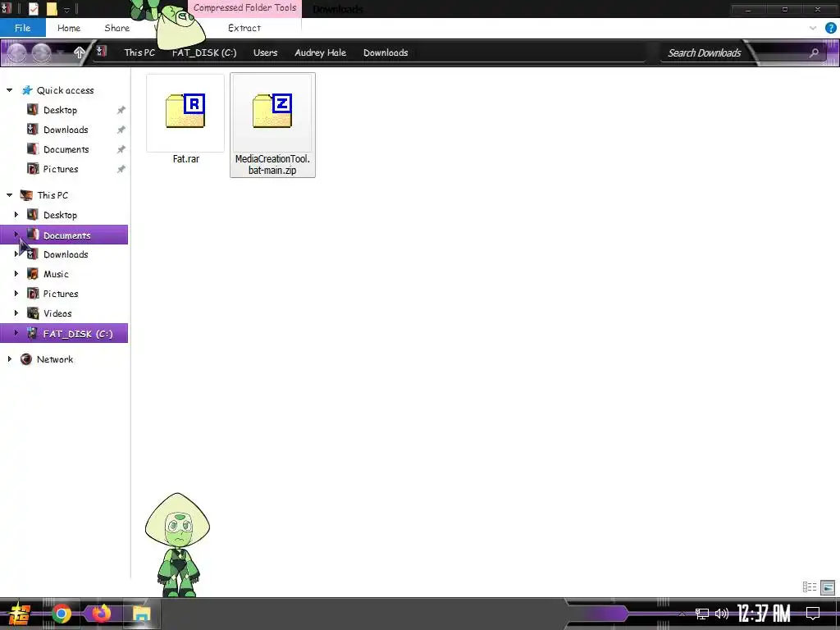
Task: Click the File Explorer taskbar icon
Action: (141, 614)
